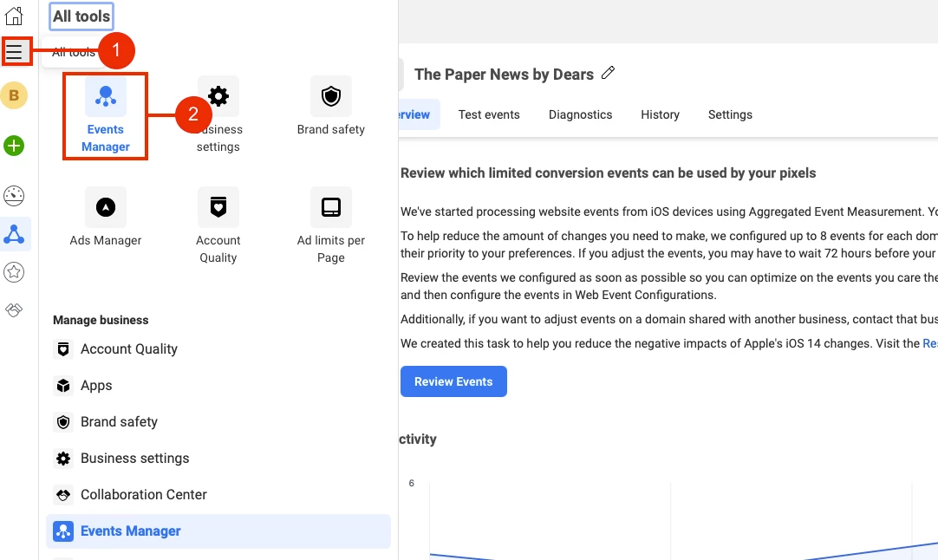Open the handshake partner integrations icon
This screenshot has height=560, width=938.
(x=14, y=310)
